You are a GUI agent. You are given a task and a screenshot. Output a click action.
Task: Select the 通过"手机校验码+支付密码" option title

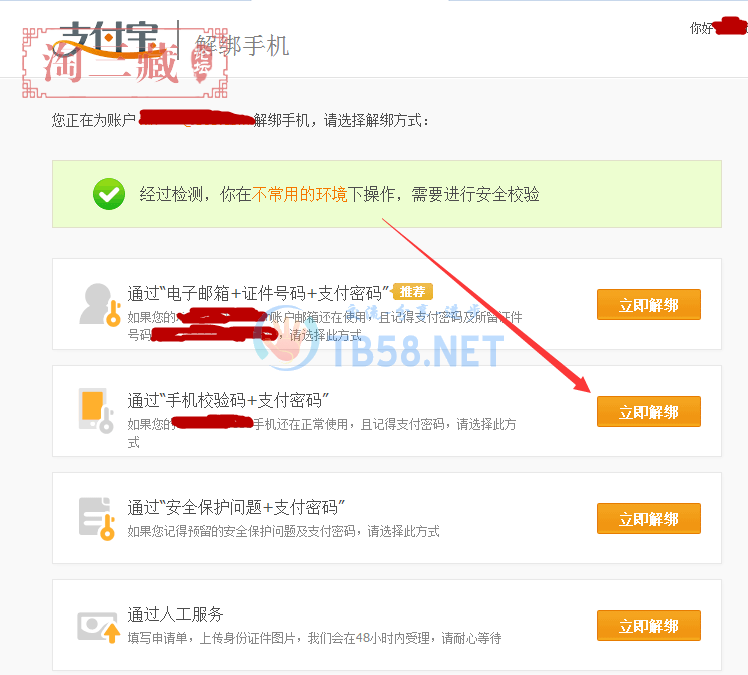[228, 400]
